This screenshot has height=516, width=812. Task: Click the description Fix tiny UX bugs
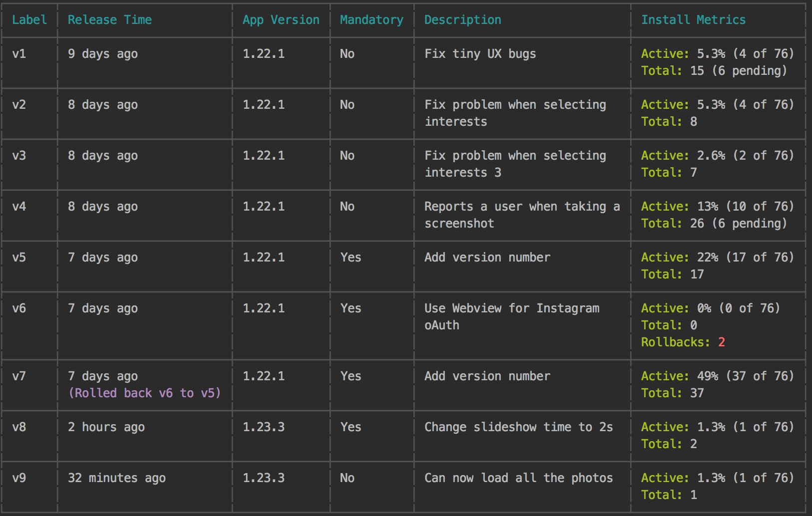point(480,54)
